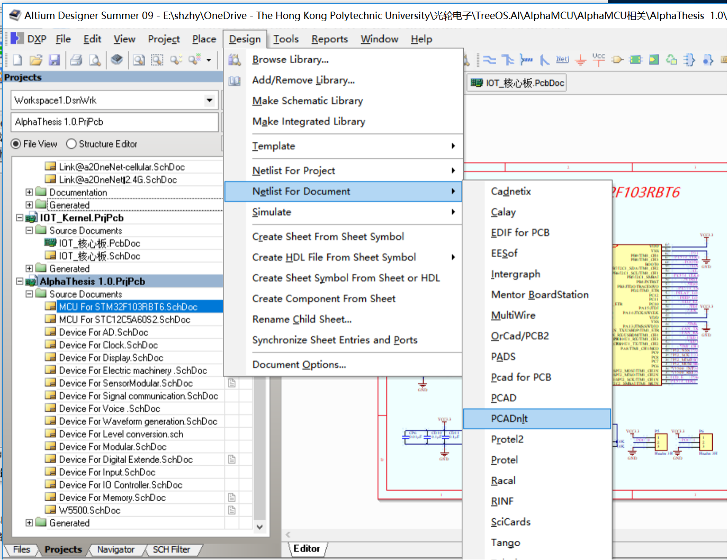This screenshot has height=560, width=728.
Task: Select the Place Harness Entry tool
Action: click(708, 60)
